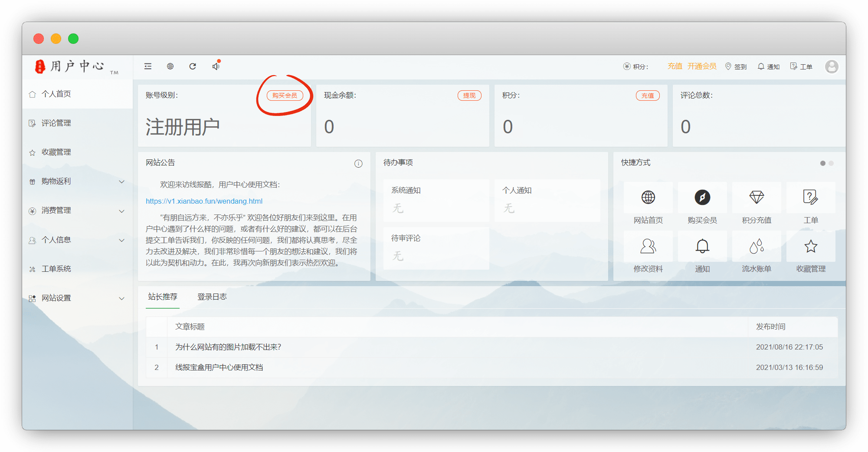The image size is (868, 452).
Task: Click the refresh icon in toolbar
Action: [193, 66]
